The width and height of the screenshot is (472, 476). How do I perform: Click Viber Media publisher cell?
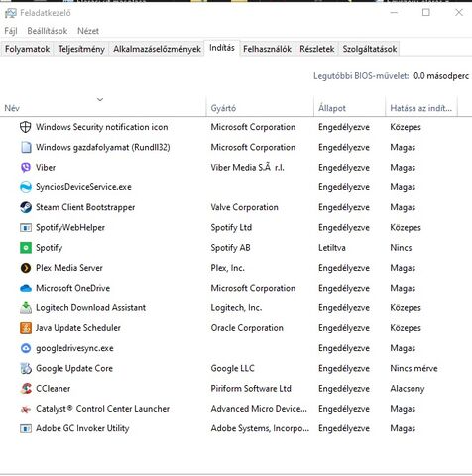(x=247, y=168)
